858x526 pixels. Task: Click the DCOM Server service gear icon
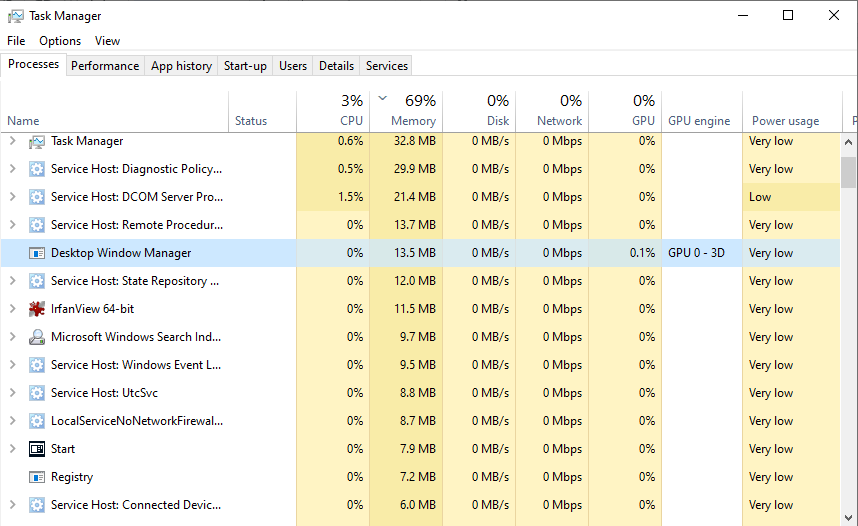pos(37,197)
